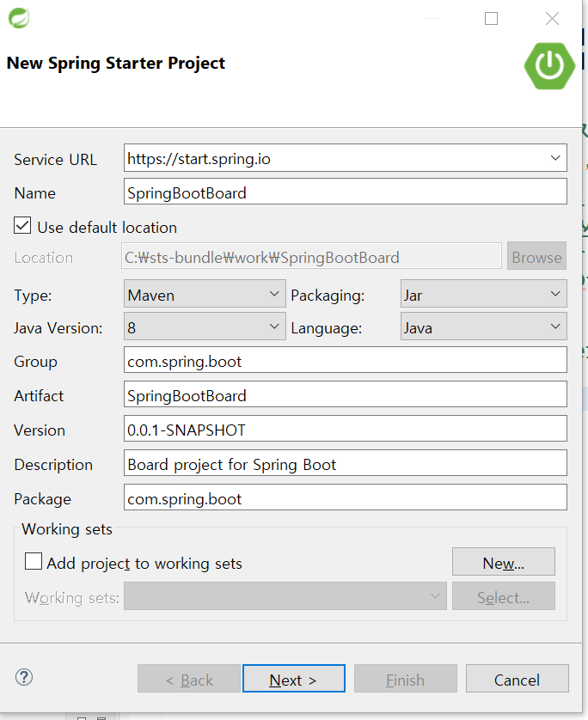Click the 'Artifact' label
The height and width of the screenshot is (720, 588).
[39, 396]
